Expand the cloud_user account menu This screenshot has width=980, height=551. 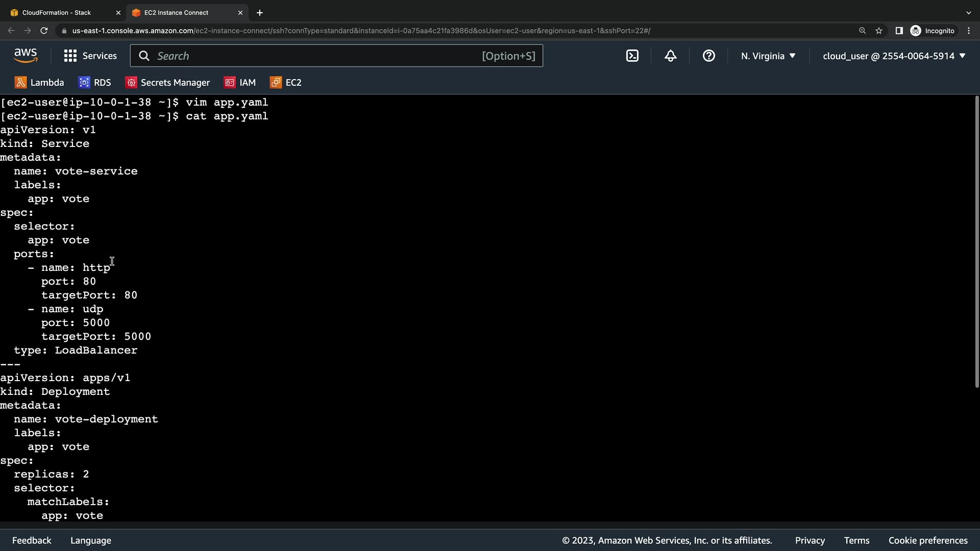pos(894,56)
